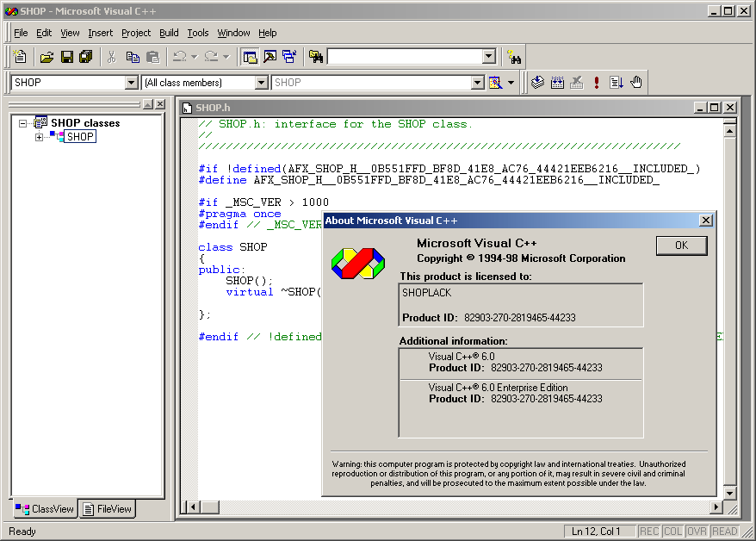Image resolution: width=756 pixels, height=541 pixels.
Task: Click the Paste clipboard icon
Action: click(153, 57)
